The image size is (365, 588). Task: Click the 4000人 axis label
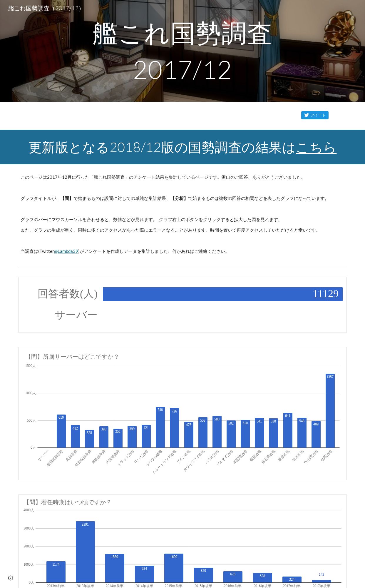click(x=29, y=510)
